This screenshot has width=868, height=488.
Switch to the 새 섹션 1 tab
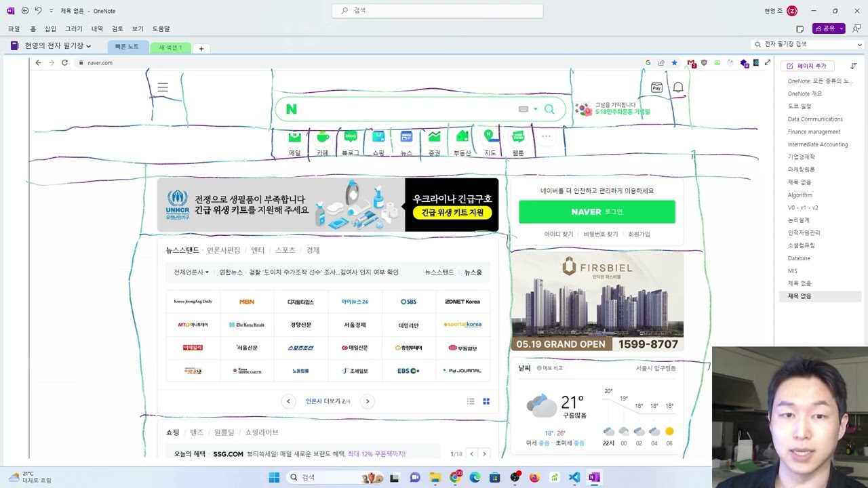click(x=170, y=47)
